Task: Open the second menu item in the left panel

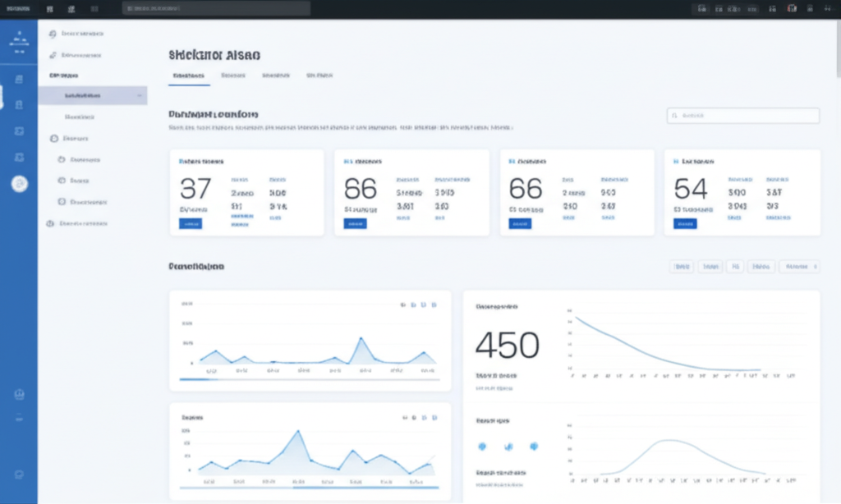Action: 78,54
